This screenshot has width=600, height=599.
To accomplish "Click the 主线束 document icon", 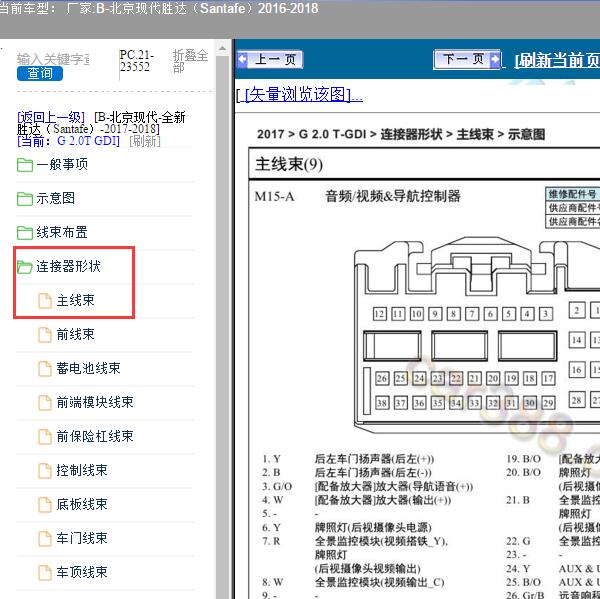I will point(45,300).
